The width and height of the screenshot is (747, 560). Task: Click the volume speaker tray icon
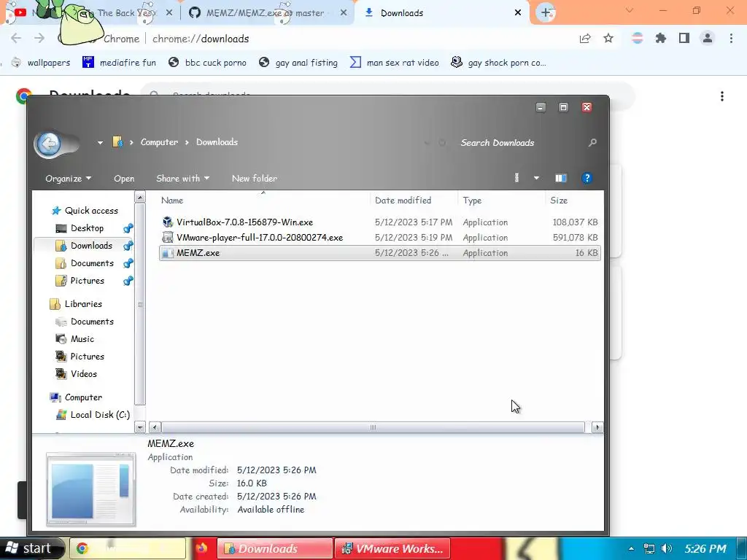[667, 548]
